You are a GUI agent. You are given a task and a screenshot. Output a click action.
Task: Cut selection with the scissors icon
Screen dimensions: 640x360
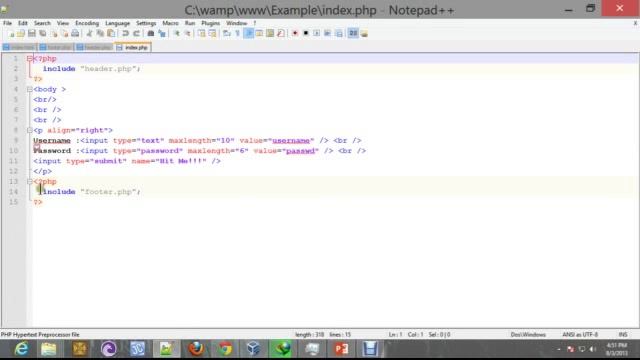pyautogui.click(x=89, y=33)
